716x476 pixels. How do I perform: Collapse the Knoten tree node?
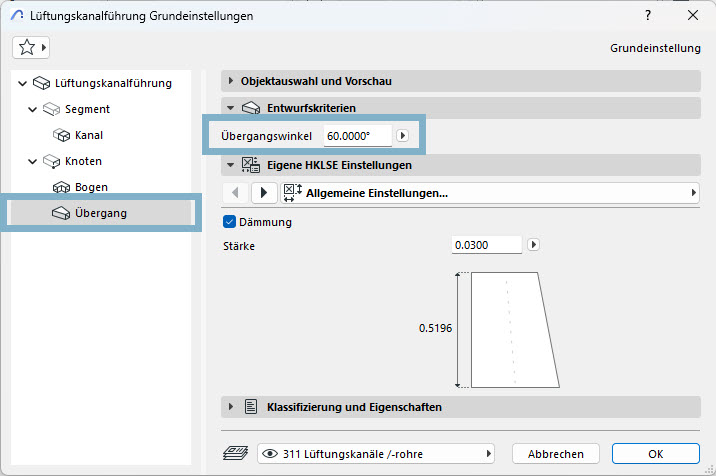click(x=32, y=162)
